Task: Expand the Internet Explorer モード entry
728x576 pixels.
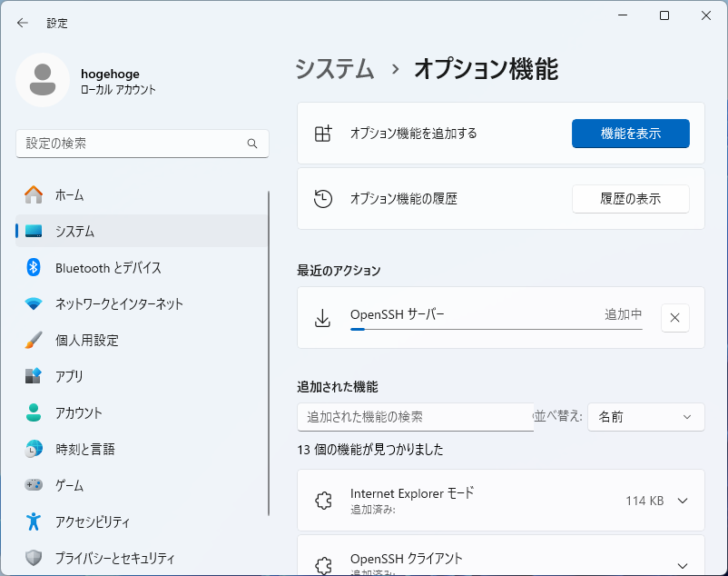Action: click(x=683, y=501)
